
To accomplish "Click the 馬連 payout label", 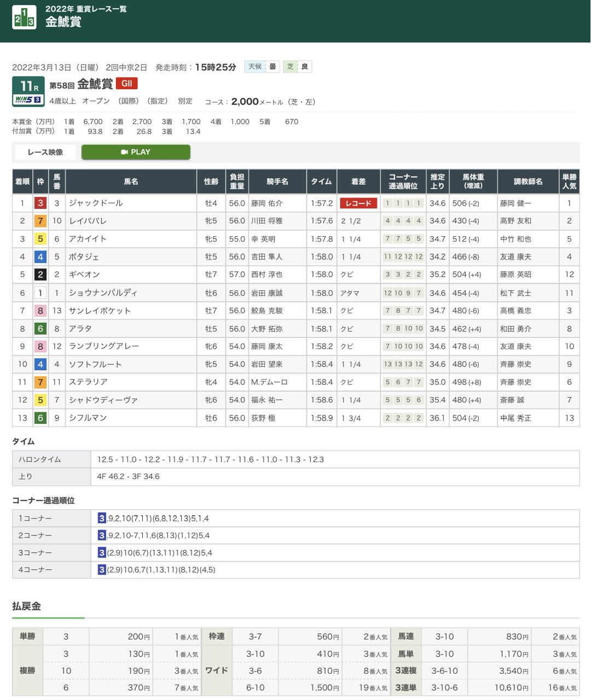I will point(406,637).
